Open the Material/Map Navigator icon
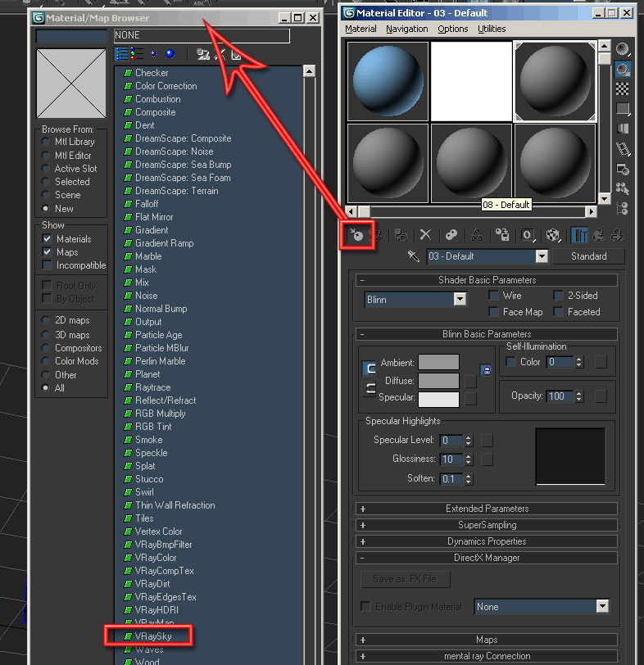 (x=623, y=208)
